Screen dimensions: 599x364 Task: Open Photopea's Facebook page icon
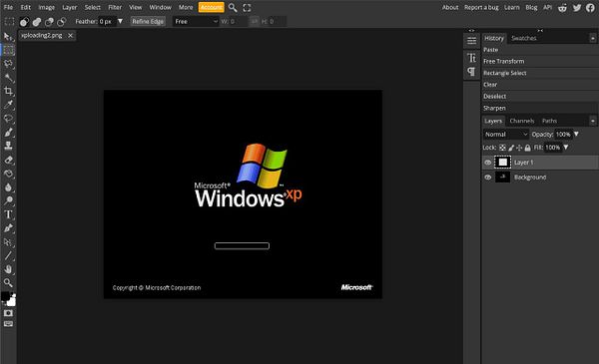pyautogui.click(x=590, y=8)
